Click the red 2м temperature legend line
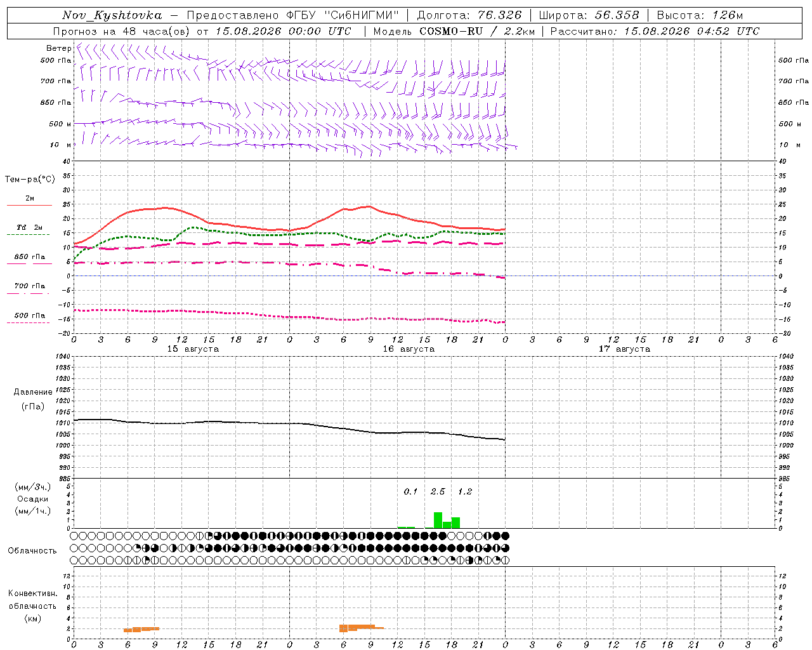The image size is (812, 650). point(29,206)
